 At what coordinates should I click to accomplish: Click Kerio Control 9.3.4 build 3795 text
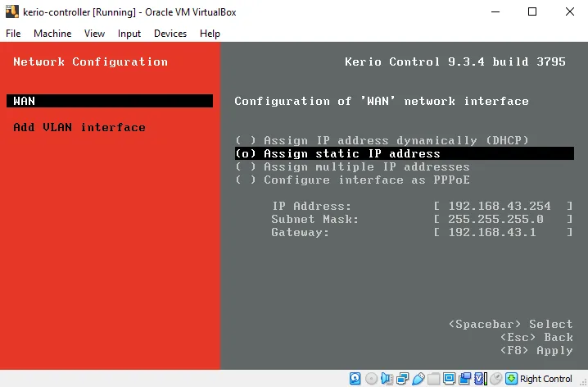tap(455, 61)
